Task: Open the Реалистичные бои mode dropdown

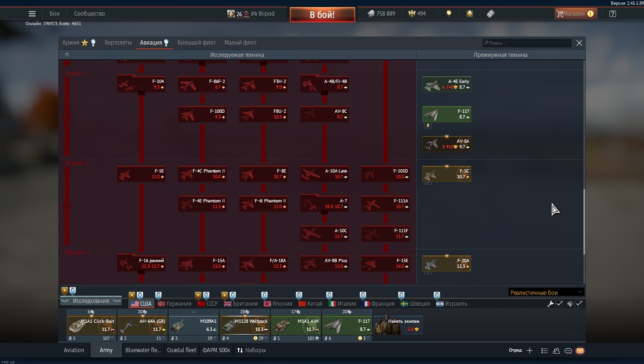Action: [x=546, y=292]
